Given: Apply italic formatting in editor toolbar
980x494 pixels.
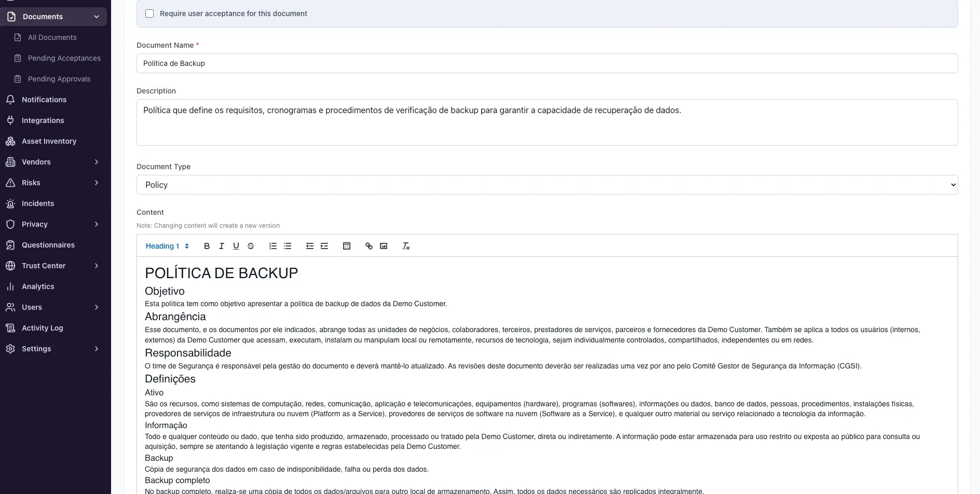Looking at the screenshot, I should (x=221, y=246).
